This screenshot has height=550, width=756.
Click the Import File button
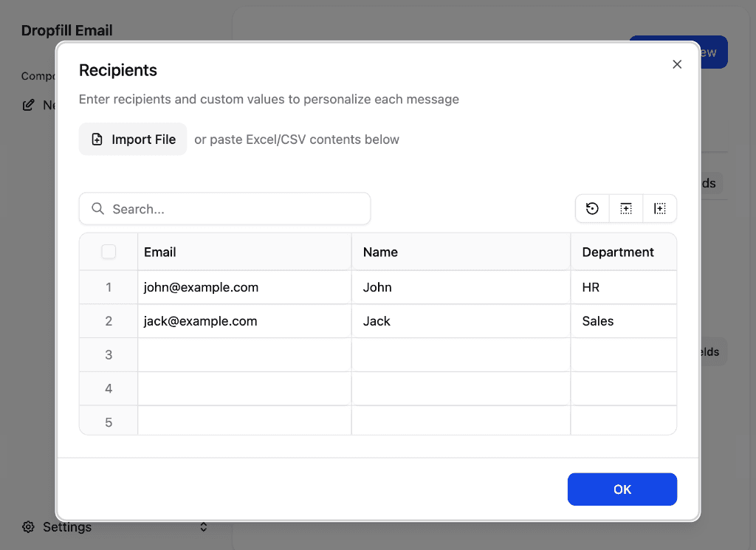[x=133, y=140]
